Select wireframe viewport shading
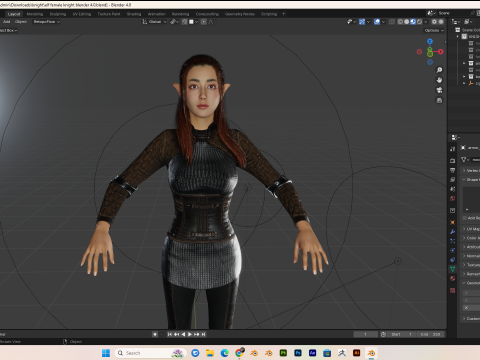This screenshot has width=480, height=360. coord(400,22)
